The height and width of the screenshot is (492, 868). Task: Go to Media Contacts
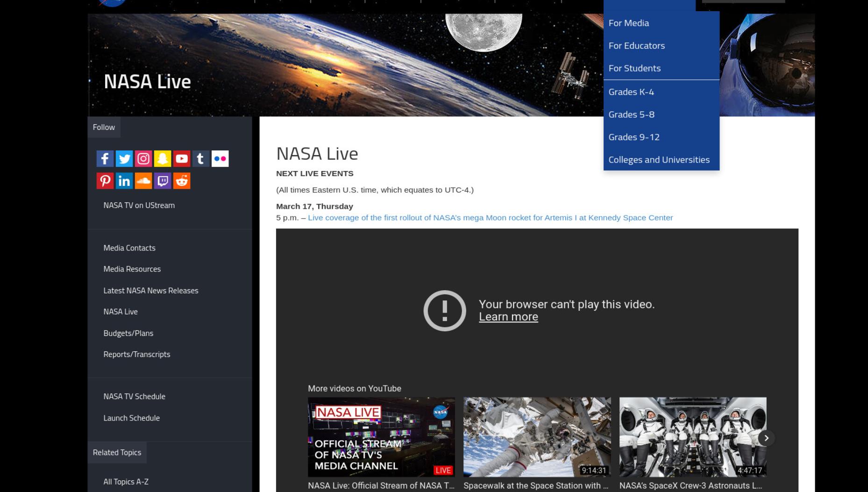click(x=129, y=248)
